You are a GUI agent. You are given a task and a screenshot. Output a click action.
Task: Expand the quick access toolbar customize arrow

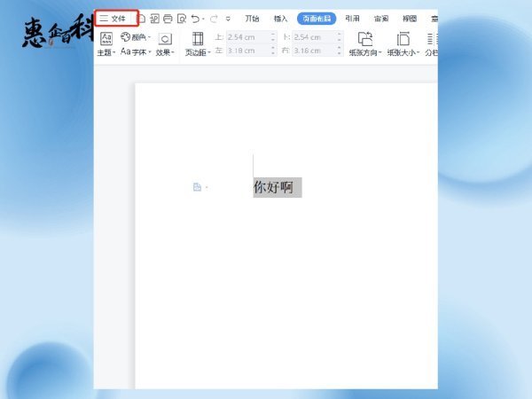228,18
